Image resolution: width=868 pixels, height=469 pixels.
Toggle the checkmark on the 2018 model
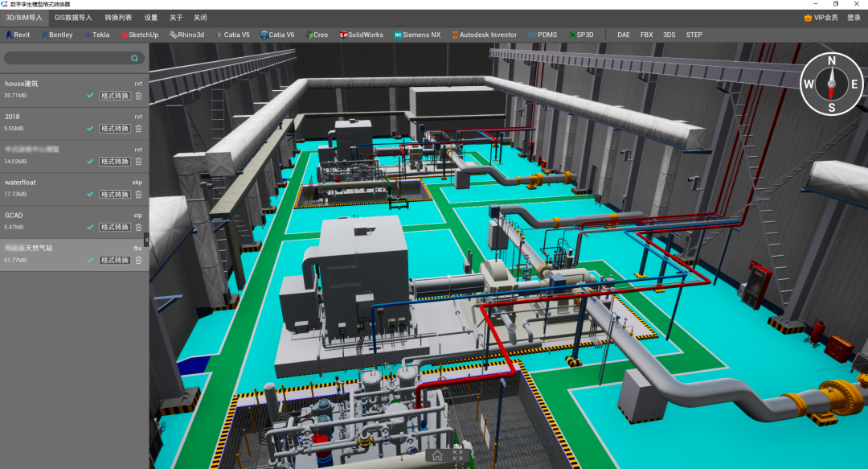click(x=90, y=129)
